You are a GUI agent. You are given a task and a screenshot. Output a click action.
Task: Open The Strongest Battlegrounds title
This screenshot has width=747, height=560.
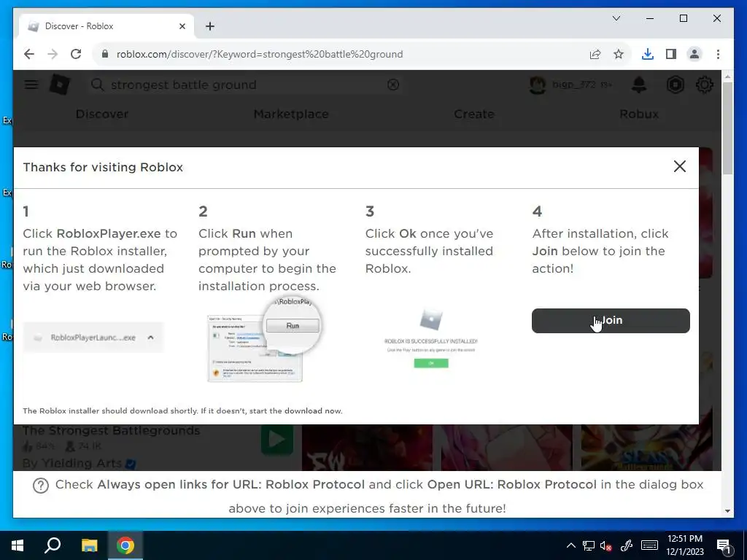pos(111,430)
